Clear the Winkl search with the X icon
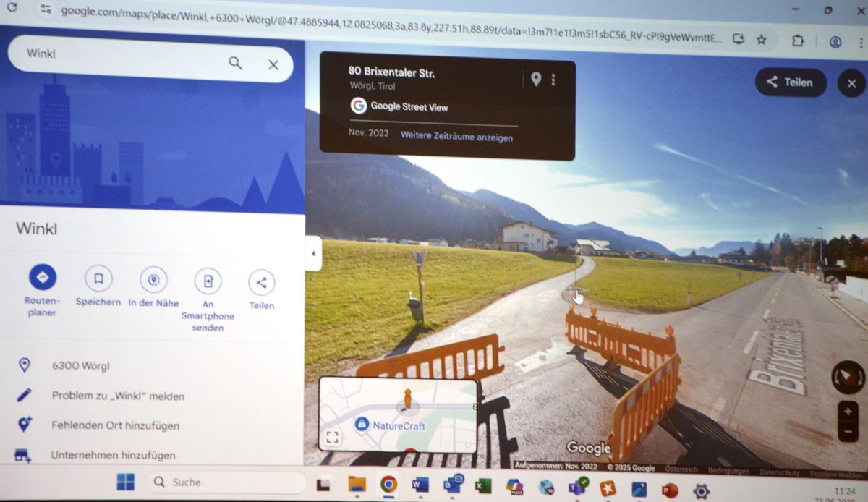Screen dimensions: 868x502 tap(273, 64)
